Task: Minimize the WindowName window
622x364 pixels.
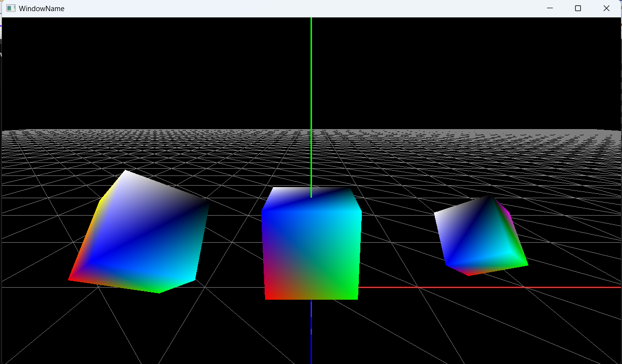Action: 549,8
